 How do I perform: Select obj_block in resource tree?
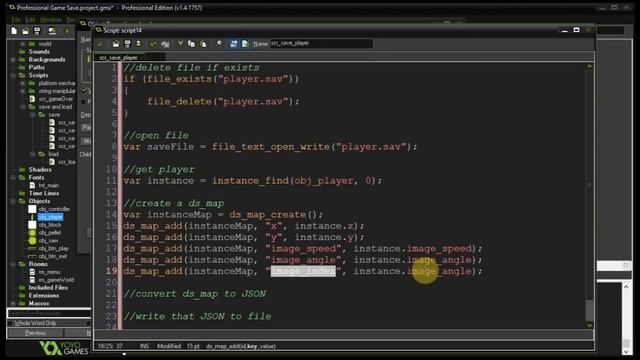click(50, 225)
